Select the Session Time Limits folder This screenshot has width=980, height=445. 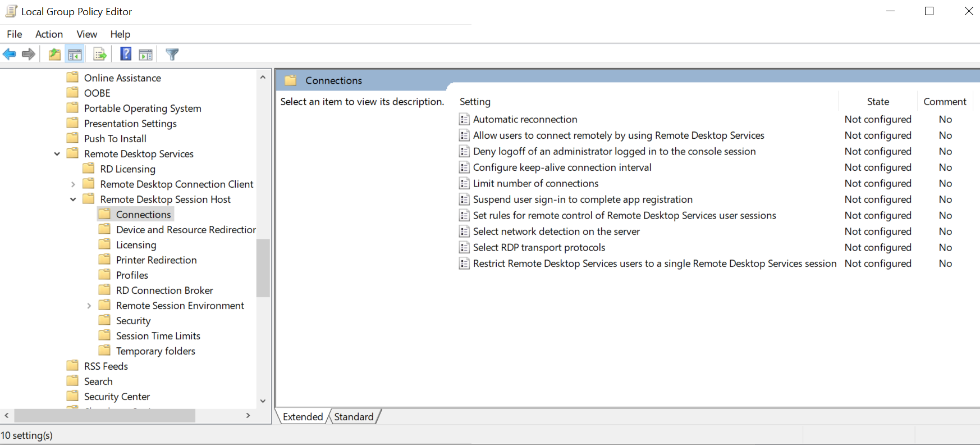pyautogui.click(x=158, y=336)
